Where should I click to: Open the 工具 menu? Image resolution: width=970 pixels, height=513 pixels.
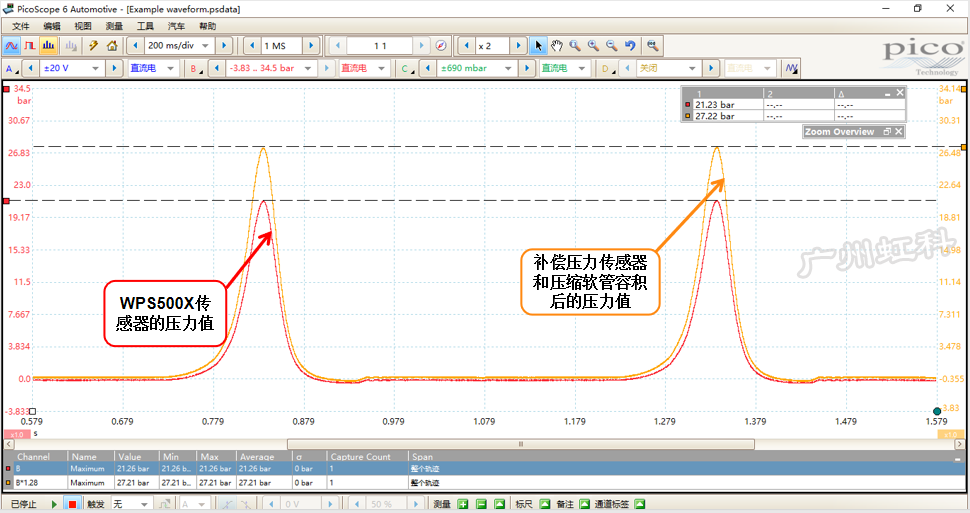[x=145, y=26]
